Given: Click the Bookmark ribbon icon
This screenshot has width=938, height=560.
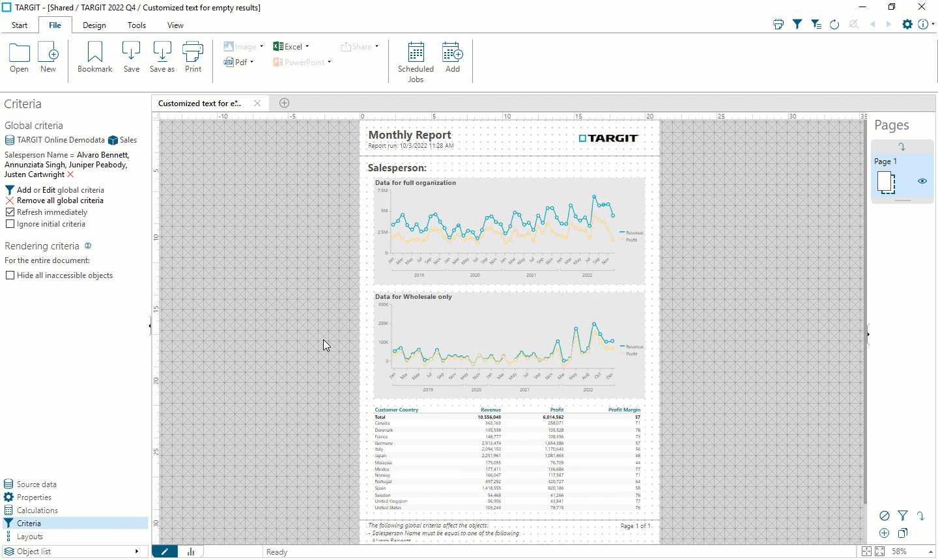Looking at the screenshot, I should 95,52.
